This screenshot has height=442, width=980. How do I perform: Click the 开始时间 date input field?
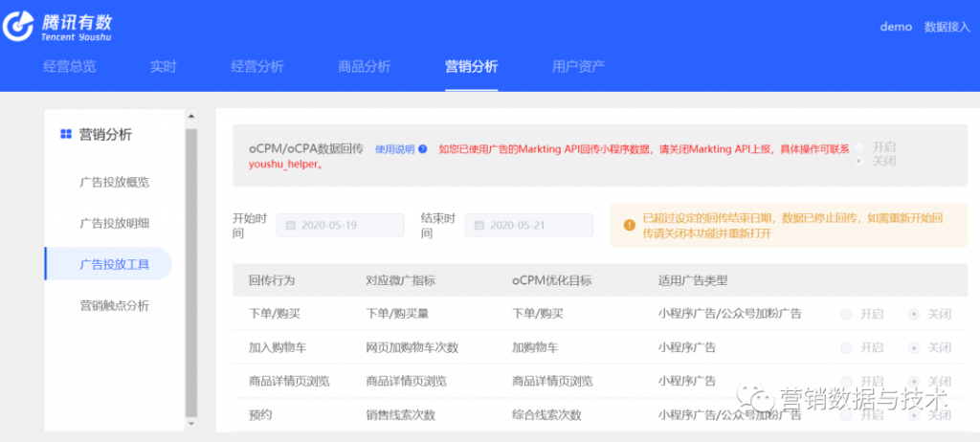341,226
